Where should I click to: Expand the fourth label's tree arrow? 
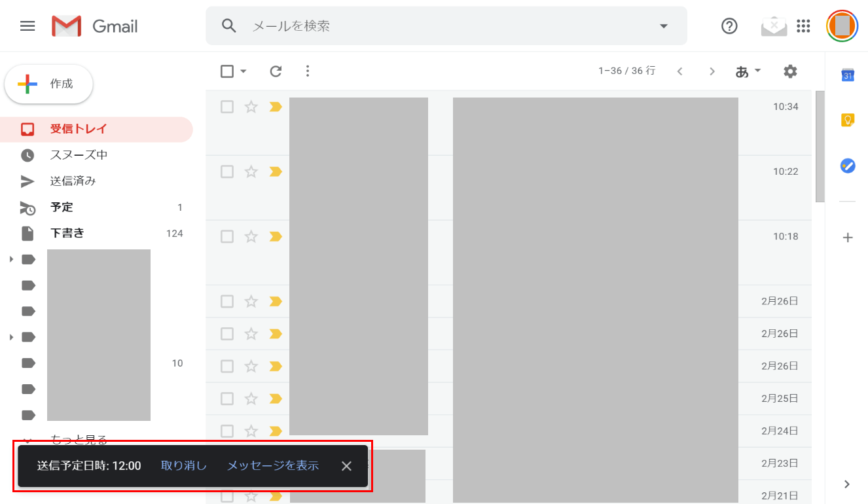pyautogui.click(x=11, y=337)
